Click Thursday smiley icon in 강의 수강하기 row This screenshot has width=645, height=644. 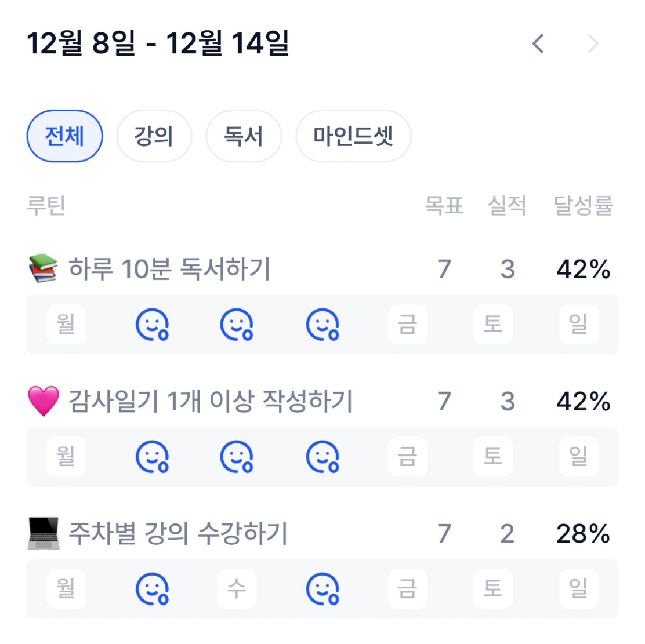322,588
